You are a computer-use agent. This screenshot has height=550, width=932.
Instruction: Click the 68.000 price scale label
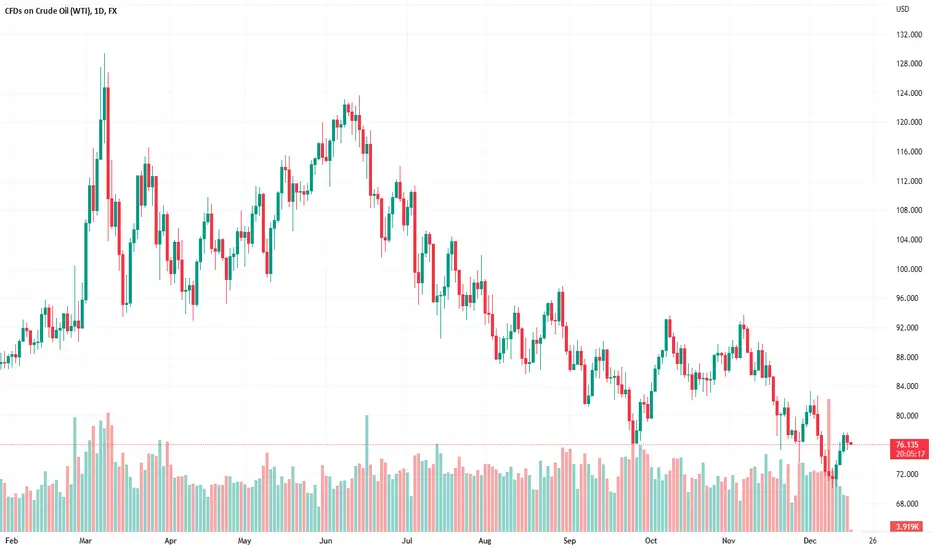click(909, 504)
